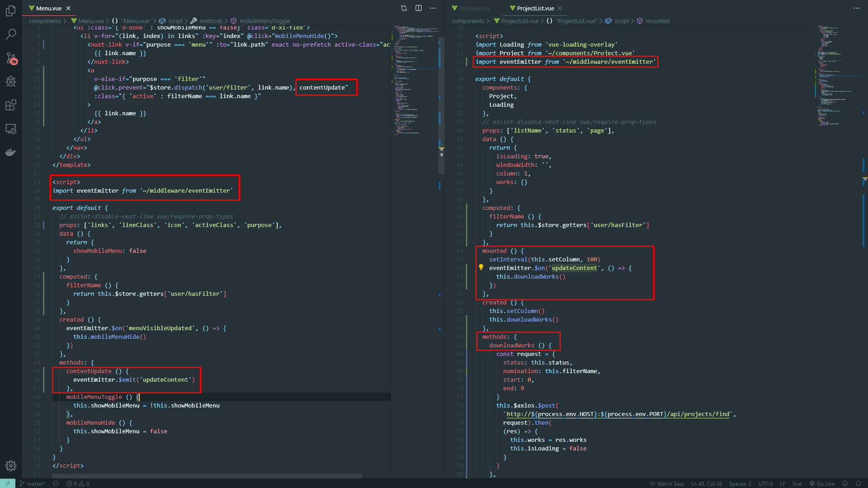Open Source Control view with 16 badge
868x488 pixels.
click(11, 58)
